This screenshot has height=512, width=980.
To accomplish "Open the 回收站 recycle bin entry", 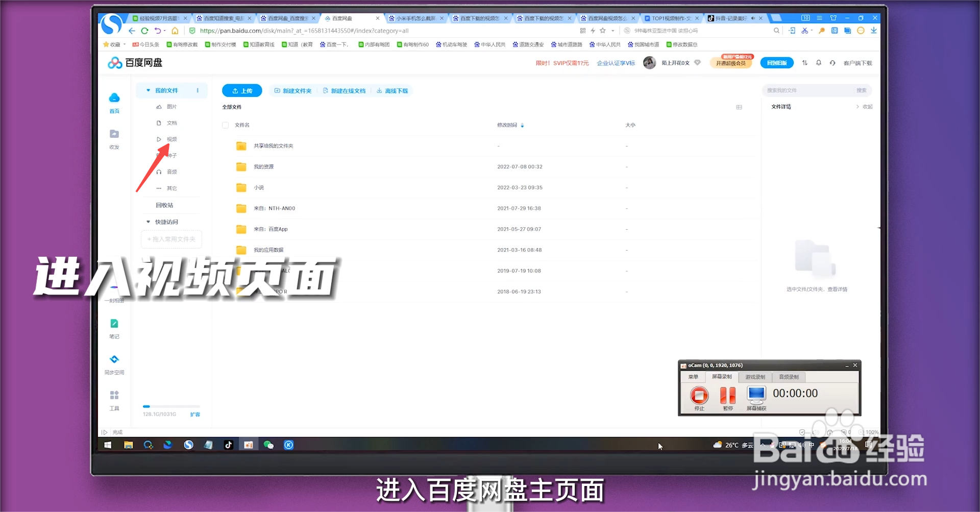I will [x=164, y=205].
